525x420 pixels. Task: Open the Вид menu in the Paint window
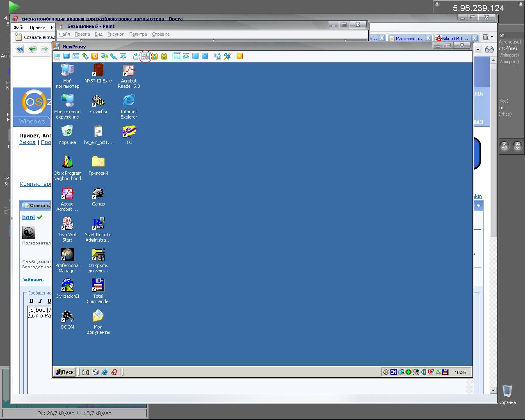click(98, 34)
